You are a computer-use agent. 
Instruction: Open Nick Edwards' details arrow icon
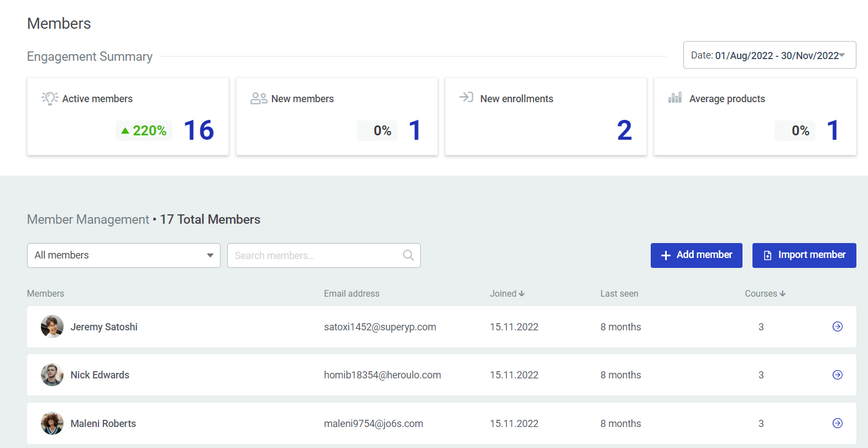click(837, 375)
